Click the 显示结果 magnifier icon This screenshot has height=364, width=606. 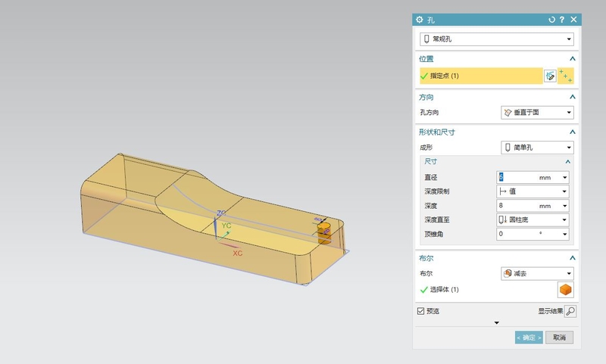(x=570, y=311)
